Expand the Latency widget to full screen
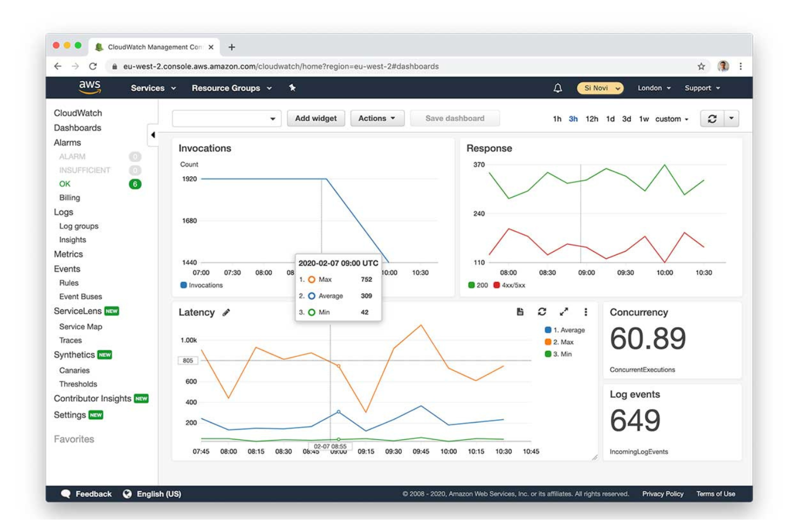Image resolution: width=798 pixels, height=532 pixels. tap(563, 312)
